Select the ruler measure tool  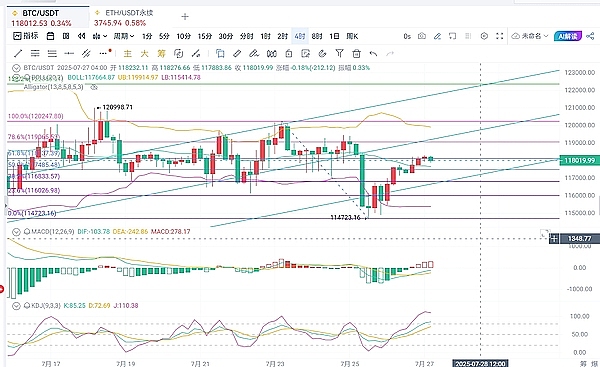coord(237,54)
